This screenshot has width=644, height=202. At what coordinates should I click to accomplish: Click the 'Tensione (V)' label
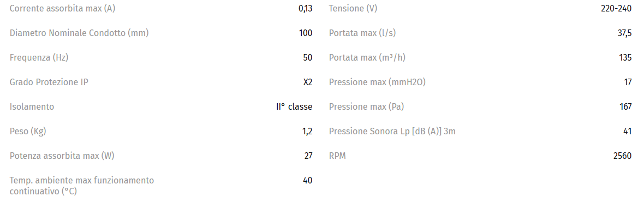353,9
